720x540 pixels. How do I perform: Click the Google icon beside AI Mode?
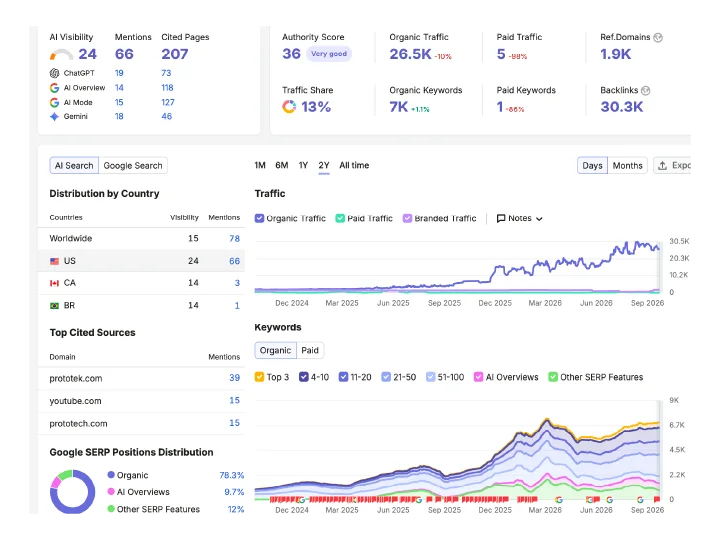(x=54, y=102)
